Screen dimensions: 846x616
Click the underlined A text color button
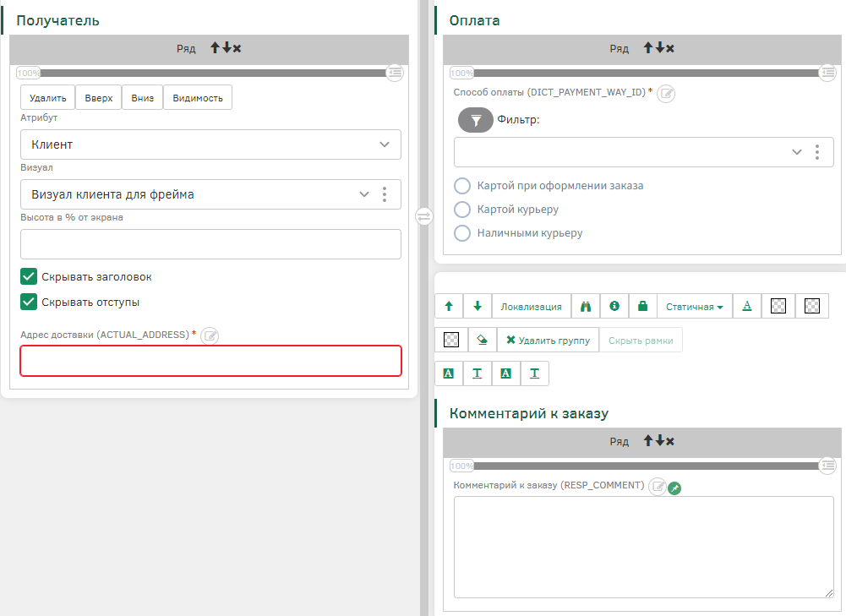tap(747, 307)
